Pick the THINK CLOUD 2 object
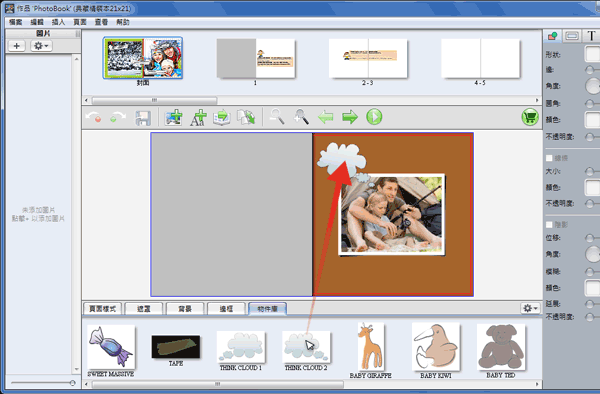The height and width of the screenshot is (394, 600). coord(306,347)
